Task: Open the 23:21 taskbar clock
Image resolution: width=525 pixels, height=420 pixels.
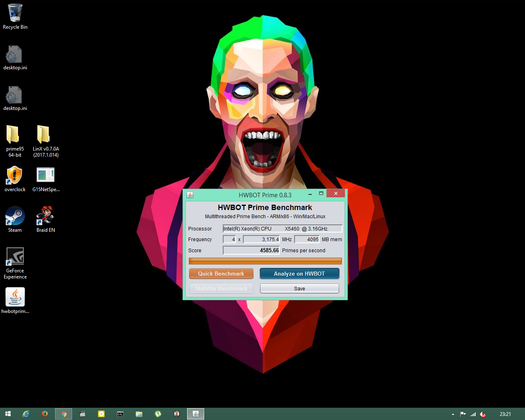Action: (x=505, y=414)
